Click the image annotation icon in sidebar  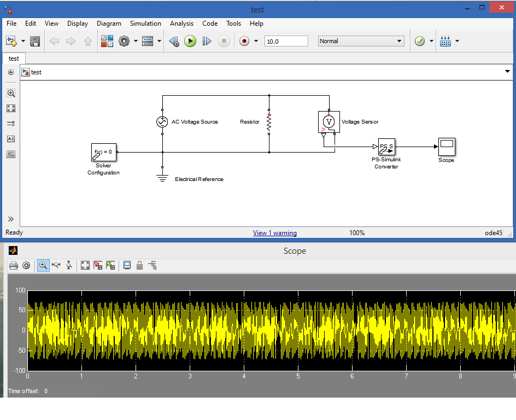tap(10, 154)
